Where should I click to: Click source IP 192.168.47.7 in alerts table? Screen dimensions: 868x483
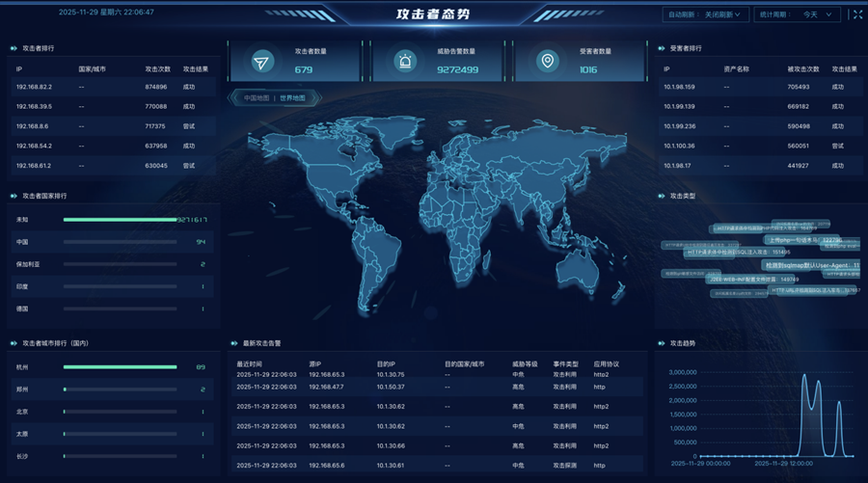pyautogui.click(x=326, y=388)
